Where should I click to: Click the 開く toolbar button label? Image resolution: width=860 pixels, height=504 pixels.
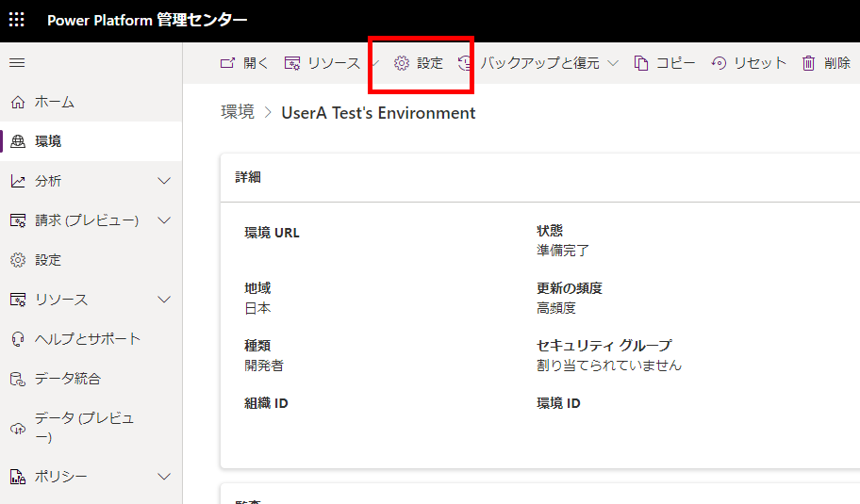click(256, 63)
